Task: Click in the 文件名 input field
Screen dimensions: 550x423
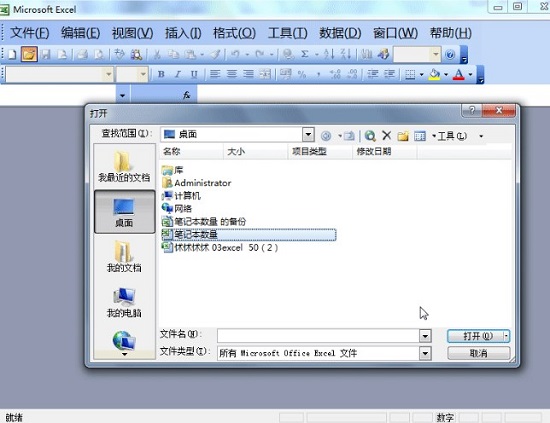Action: [318, 336]
